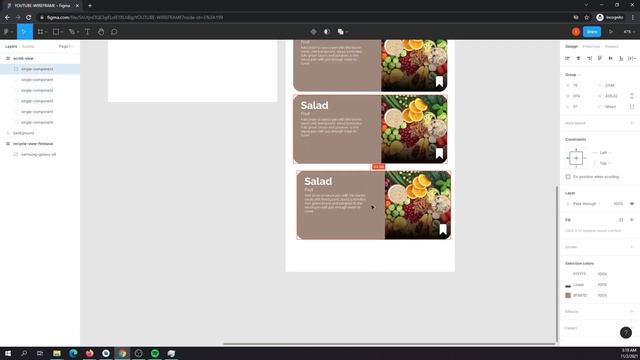640x360 pixels.
Task: Reload the page in the browser
Action: 29,17
